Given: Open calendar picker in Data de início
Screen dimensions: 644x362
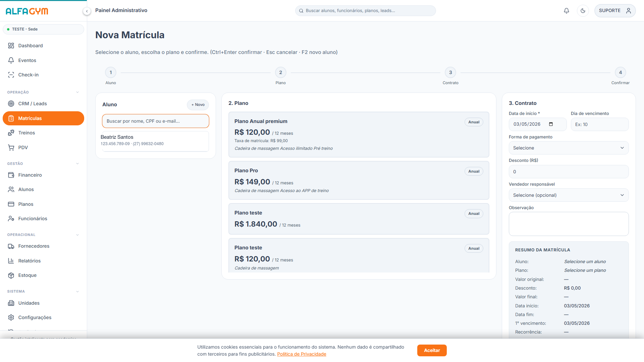Looking at the screenshot, I should [551, 124].
